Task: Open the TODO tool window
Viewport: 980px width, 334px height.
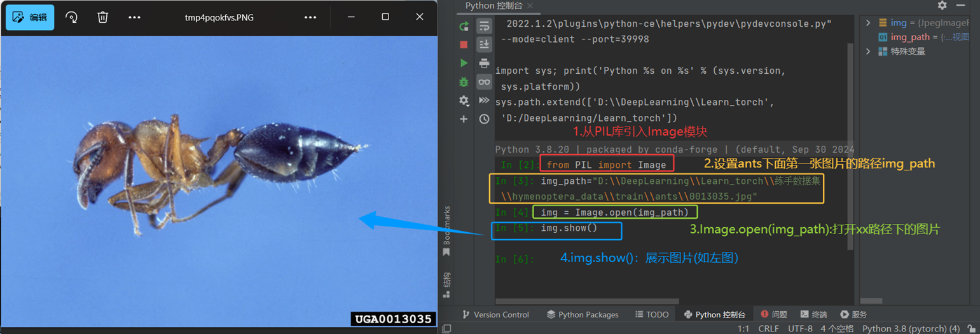Action: (652, 314)
